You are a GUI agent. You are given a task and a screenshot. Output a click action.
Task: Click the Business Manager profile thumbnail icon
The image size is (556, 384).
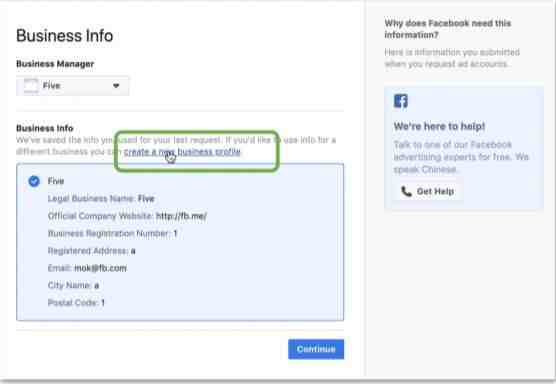pos(31,86)
